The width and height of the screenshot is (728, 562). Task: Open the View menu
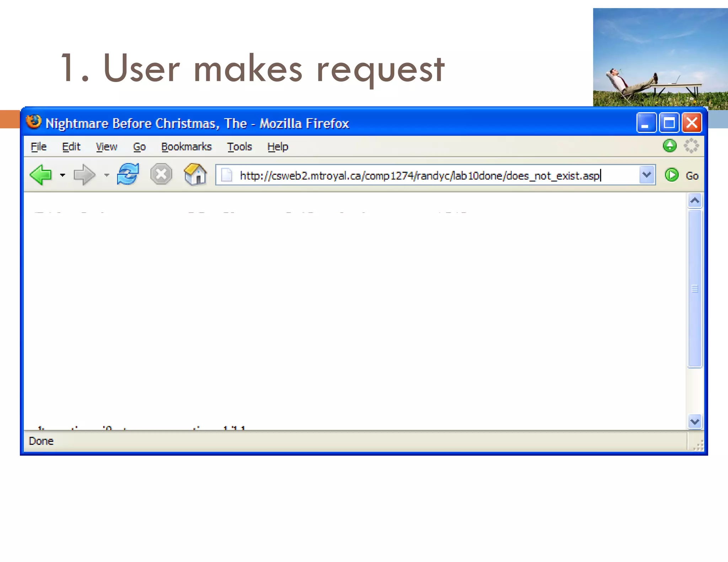coord(106,147)
